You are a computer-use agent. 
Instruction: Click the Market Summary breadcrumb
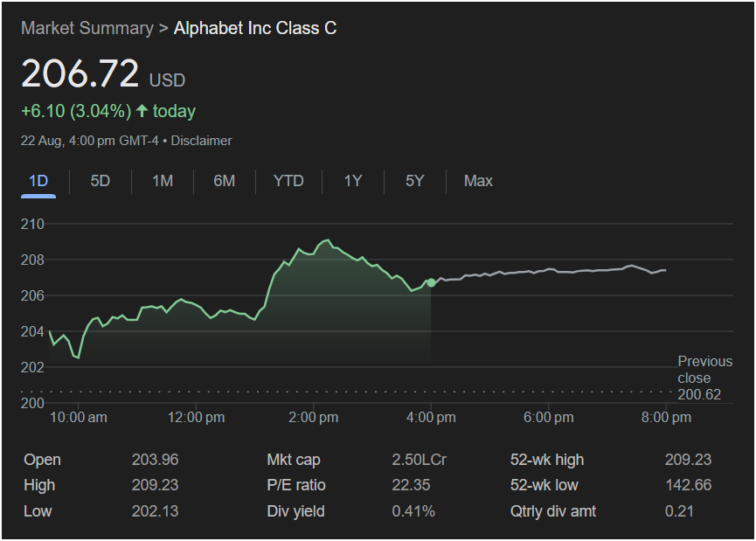click(x=87, y=28)
